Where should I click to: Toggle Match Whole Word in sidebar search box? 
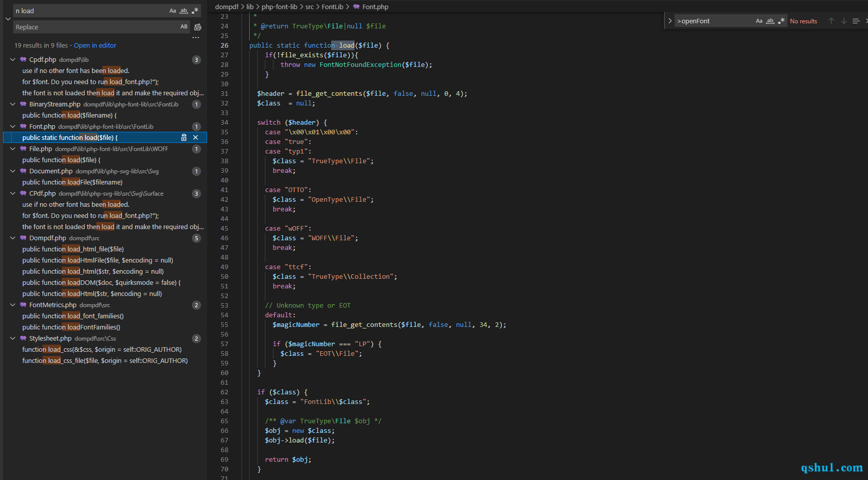click(184, 11)
